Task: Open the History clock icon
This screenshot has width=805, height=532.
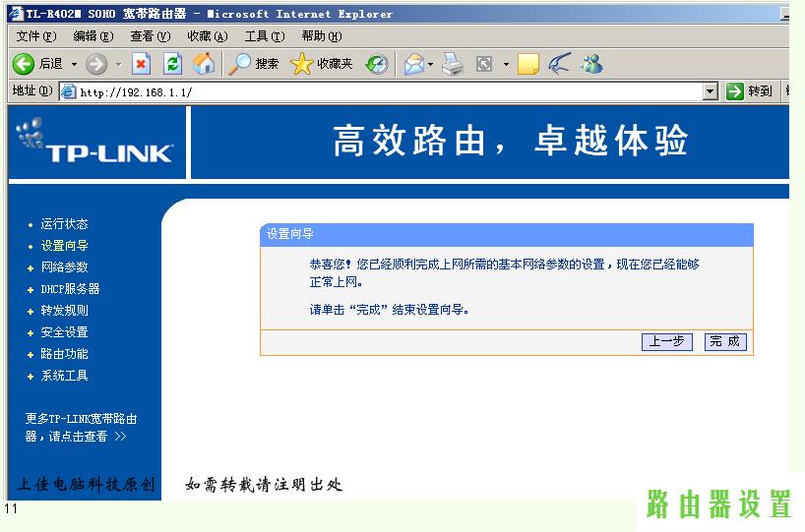Action: coord(376,64)
